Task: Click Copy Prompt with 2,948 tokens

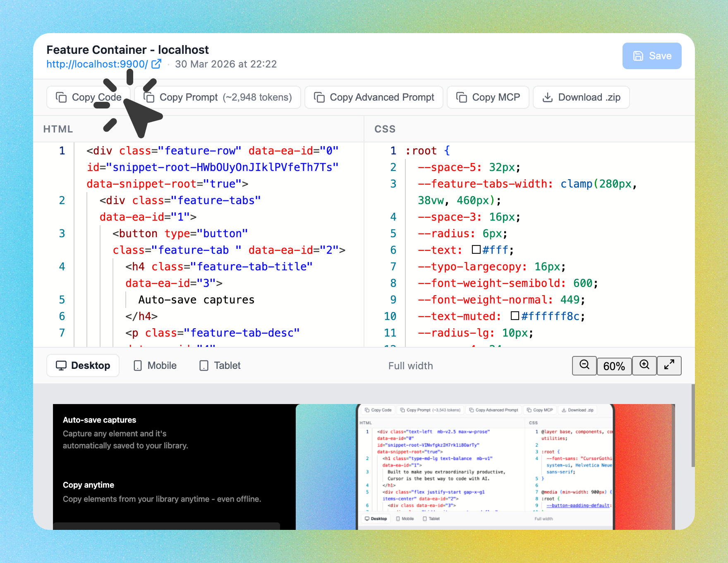Action: pyautogui.click(x=218, y=97)
